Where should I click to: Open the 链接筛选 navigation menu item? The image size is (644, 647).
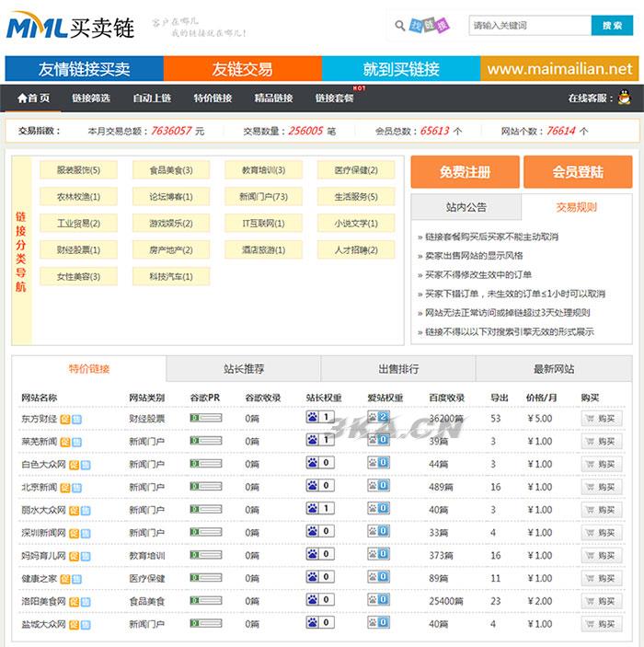pos(91,98)
